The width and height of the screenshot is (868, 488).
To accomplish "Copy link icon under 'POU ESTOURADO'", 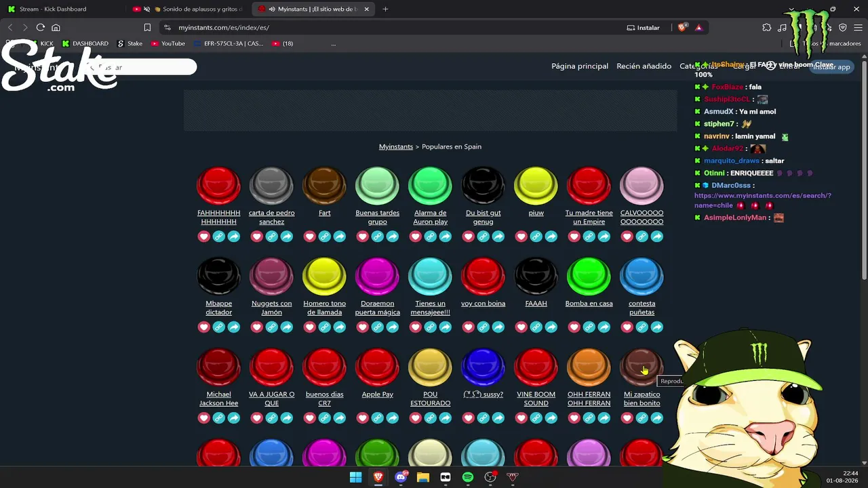I will click(431, 418).
